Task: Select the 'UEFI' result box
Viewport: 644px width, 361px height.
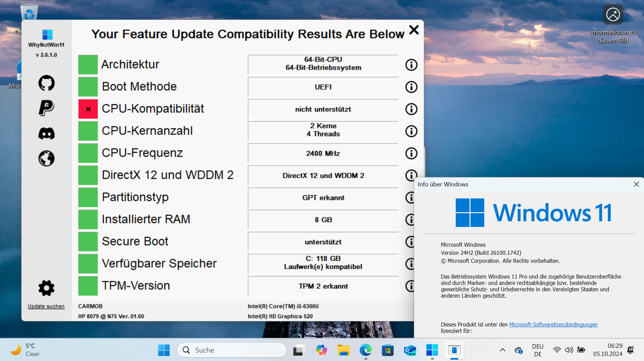Action: [323, 87]
